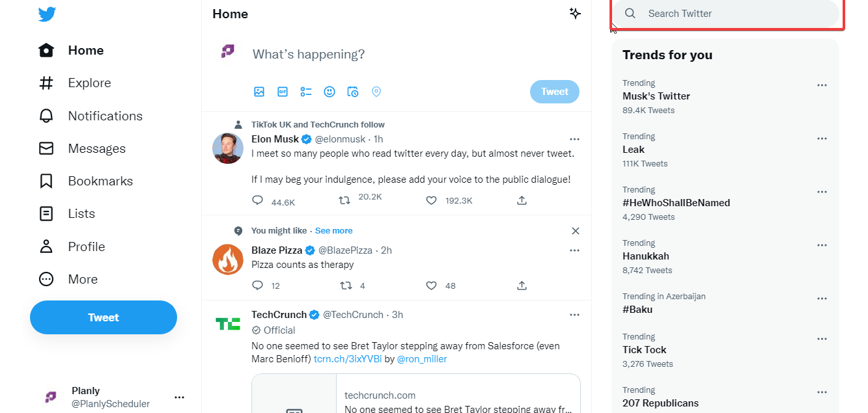The height and width of the screenshot is (413, 868).
Task: Open Notifications from the sidebar
Action: (x=105, y=116)
